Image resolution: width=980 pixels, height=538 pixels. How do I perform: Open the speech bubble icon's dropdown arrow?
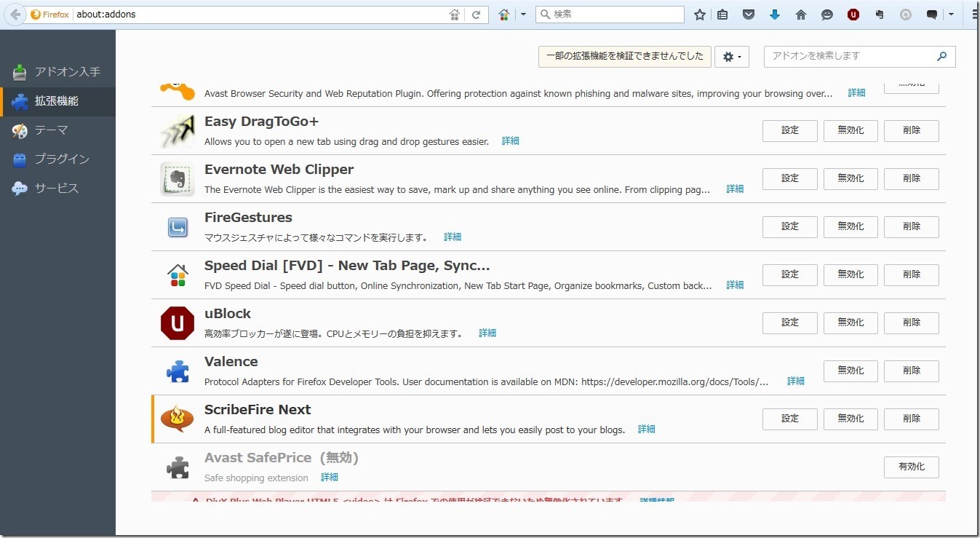950,15
